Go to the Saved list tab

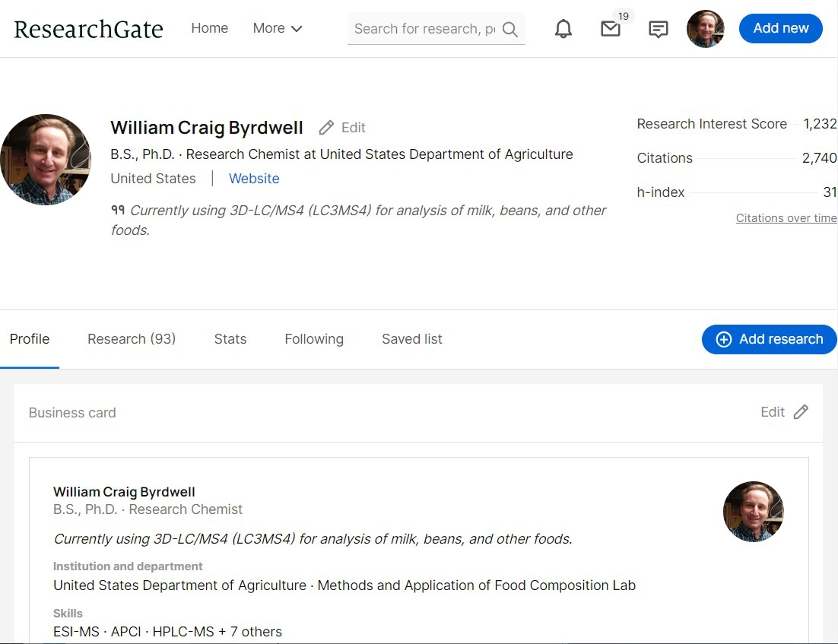[x=411, y=339]
